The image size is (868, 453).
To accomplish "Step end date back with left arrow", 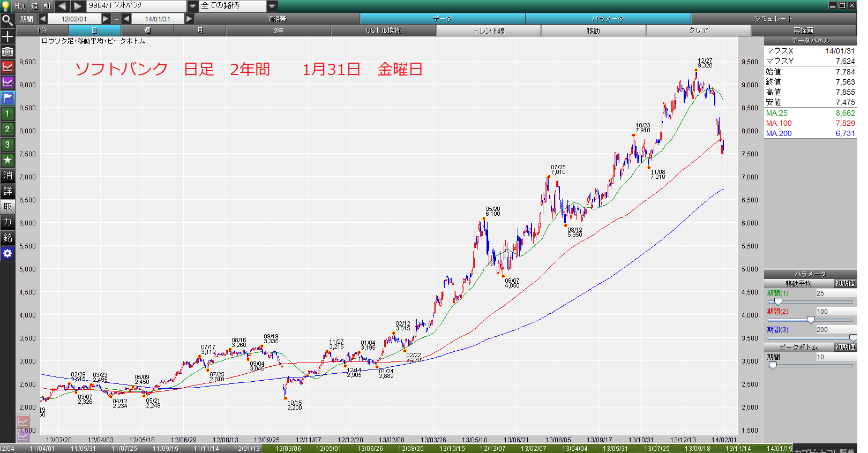I will click(126, 19).
